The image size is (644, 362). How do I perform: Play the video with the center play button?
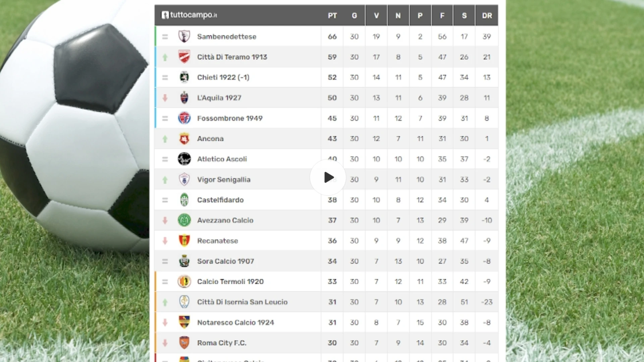[x=328, y=177]
